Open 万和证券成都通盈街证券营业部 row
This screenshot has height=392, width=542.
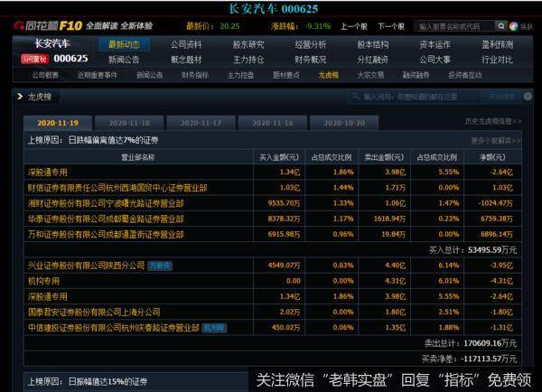(106, 234)
